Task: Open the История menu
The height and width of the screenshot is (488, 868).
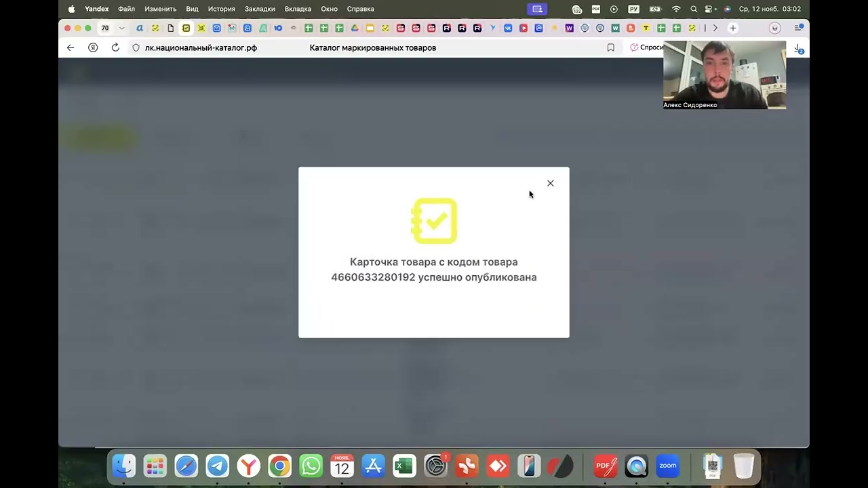Action: coord(221,9)
